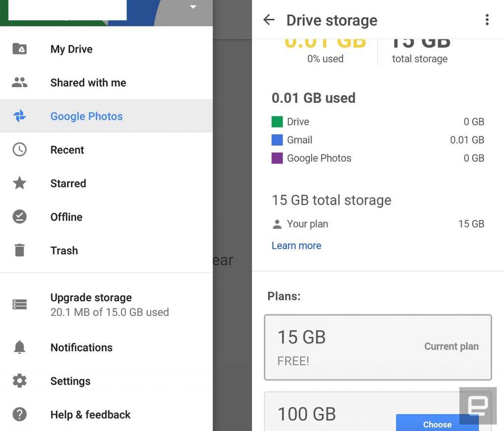
Task: Click the green Drive color swatch
Action: (277, 122)
